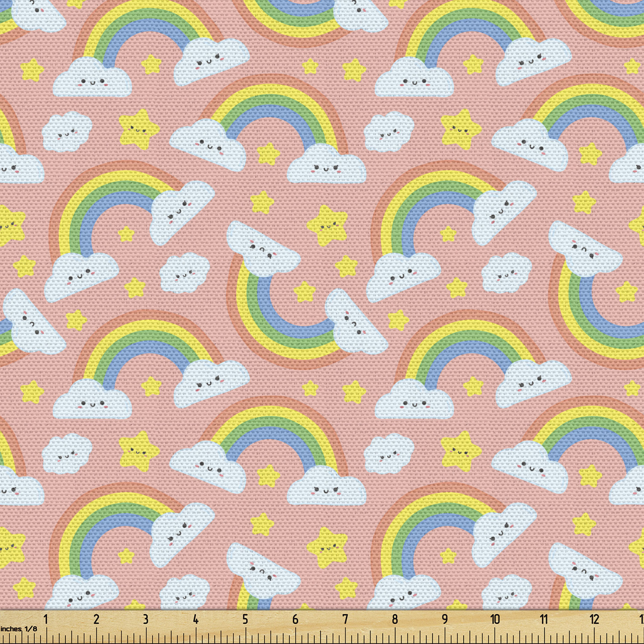Select the ruler's 2 inch mark number
The height and width of the screenshot is (644, 644).
coord(96,619)
